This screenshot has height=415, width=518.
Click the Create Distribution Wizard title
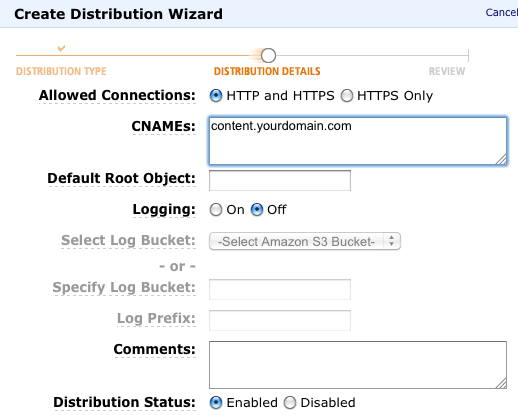pyautogui.click(x=118, y=14)
